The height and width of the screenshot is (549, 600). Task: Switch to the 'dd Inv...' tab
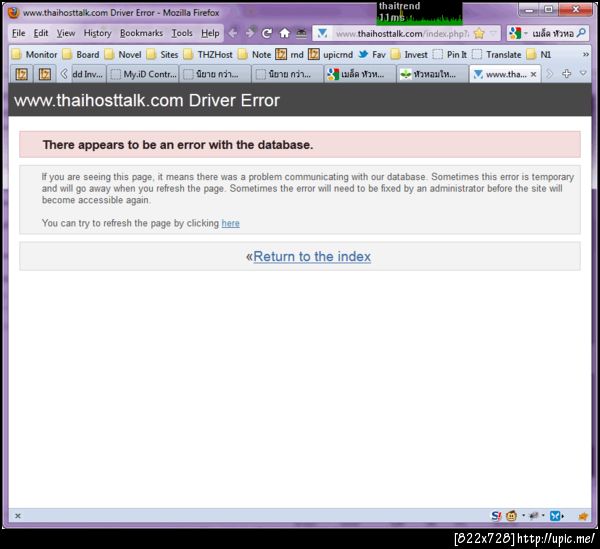(x=88, y=74)
